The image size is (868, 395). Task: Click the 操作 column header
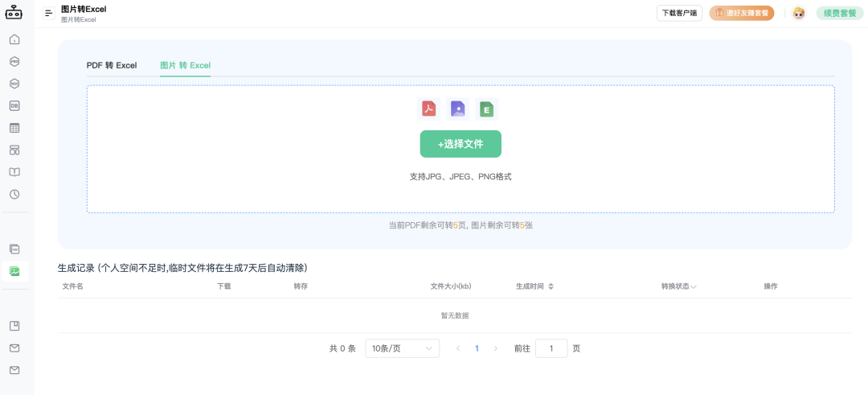[771, 286]
